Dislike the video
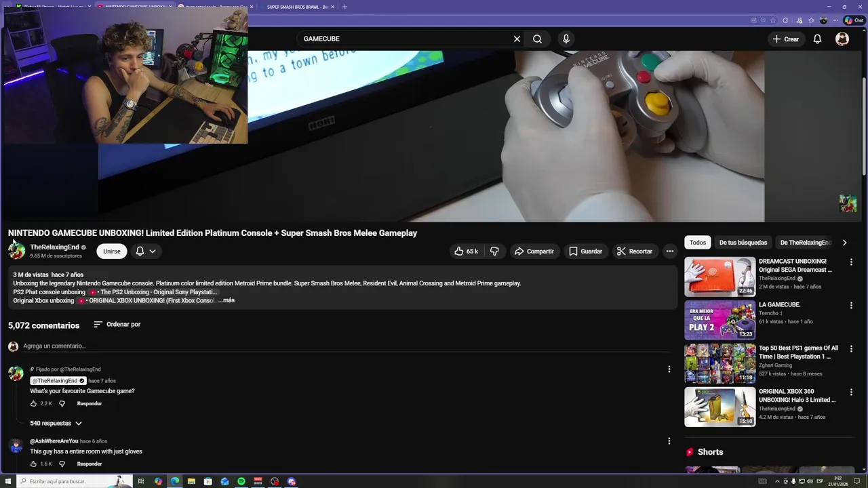Screen dimensions: 868x488 click(494, 251)
